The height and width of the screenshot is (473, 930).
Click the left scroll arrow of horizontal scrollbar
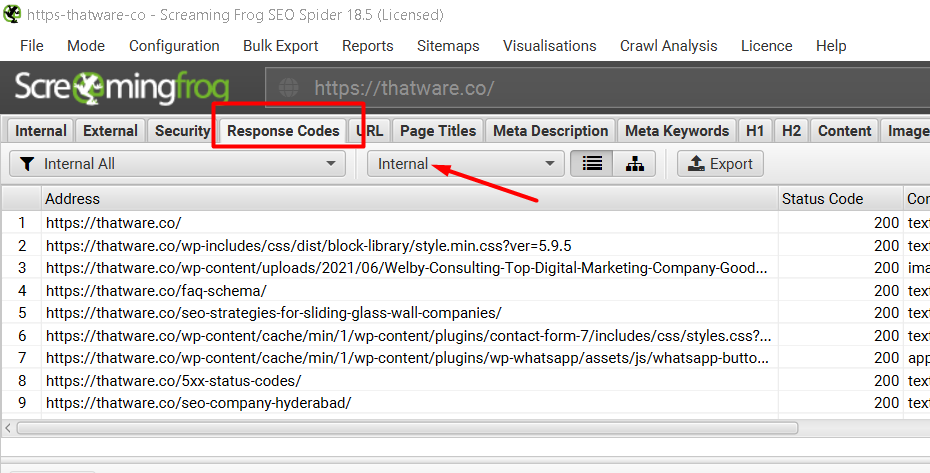tap(8, 428)
